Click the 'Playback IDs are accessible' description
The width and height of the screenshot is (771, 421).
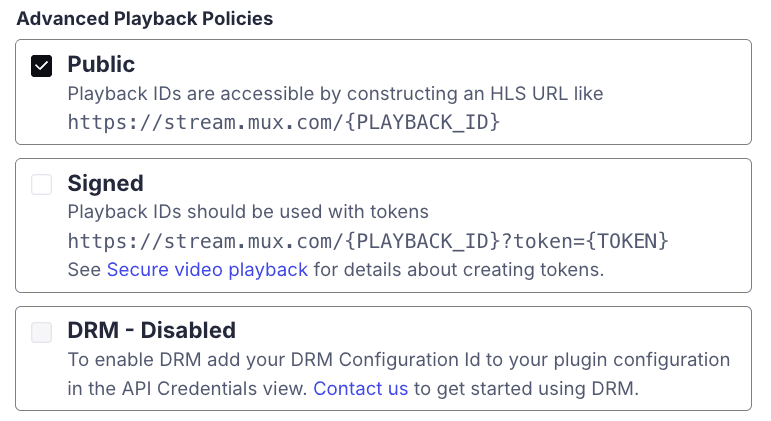coord(335,94)
